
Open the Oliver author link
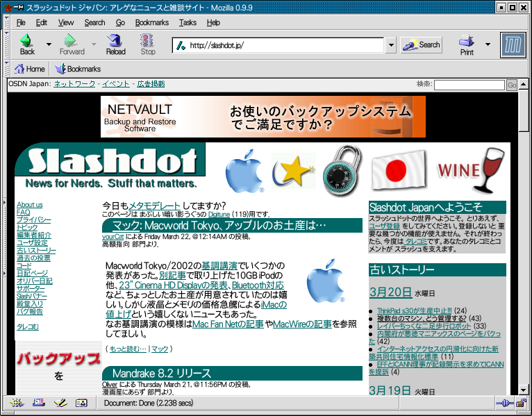[110, 385]
